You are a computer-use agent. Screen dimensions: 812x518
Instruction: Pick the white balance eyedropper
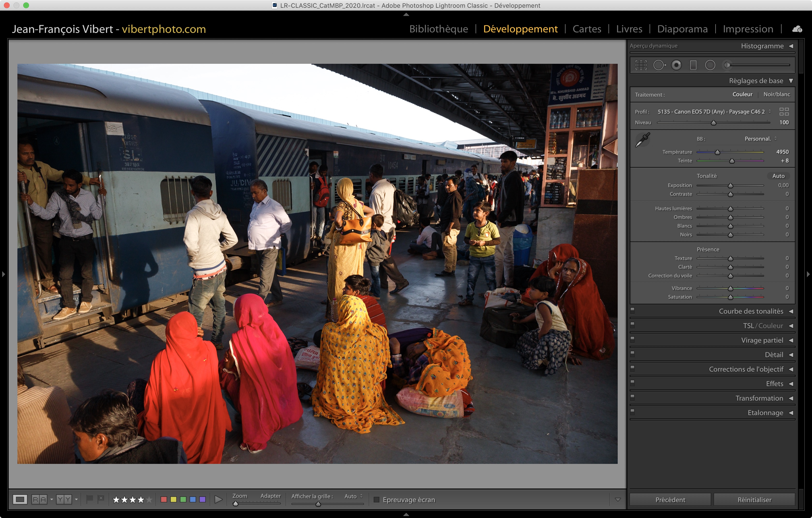tap(643, 140)
